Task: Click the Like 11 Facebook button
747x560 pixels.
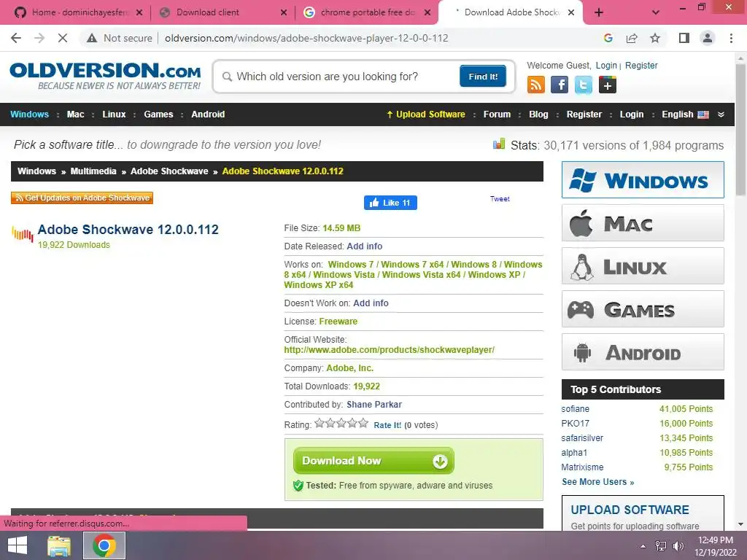Action: [390, 203]
